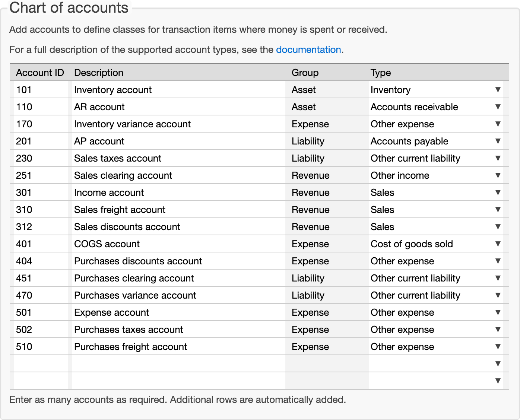Edit the AP account description field
The image size is (520, 420).
(x=178, y=141)
